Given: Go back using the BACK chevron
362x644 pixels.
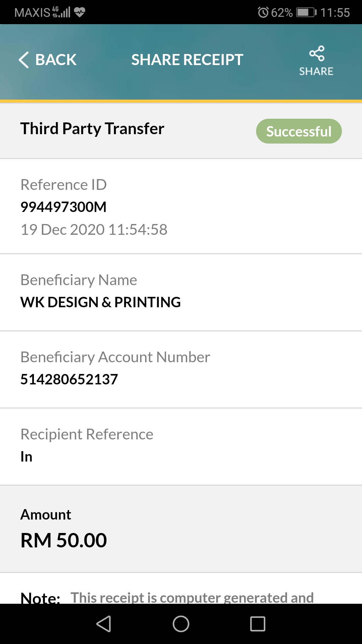Looking at the screenshot, I should click(24, 60).
